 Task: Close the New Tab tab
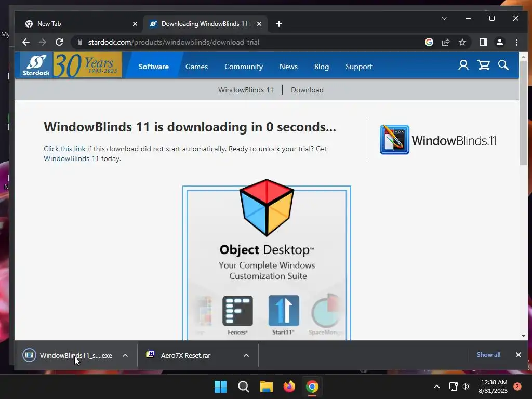(x=135, y=24)
